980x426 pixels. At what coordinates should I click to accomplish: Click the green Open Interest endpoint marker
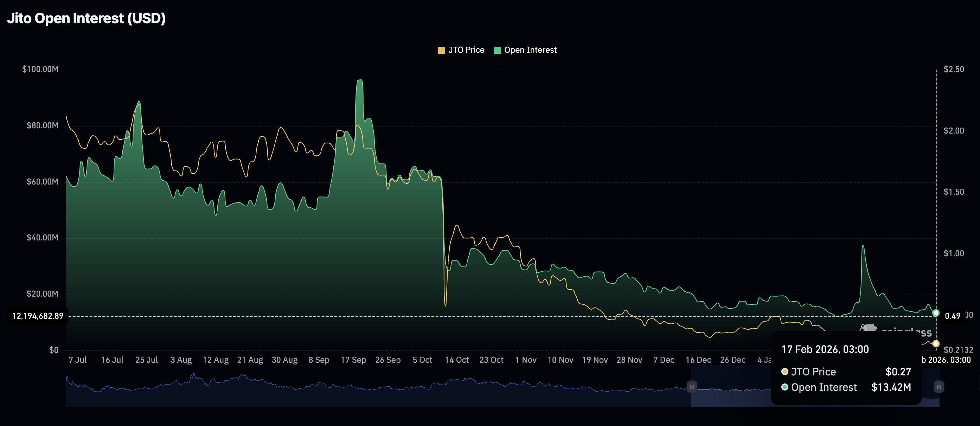click(936, 313)
